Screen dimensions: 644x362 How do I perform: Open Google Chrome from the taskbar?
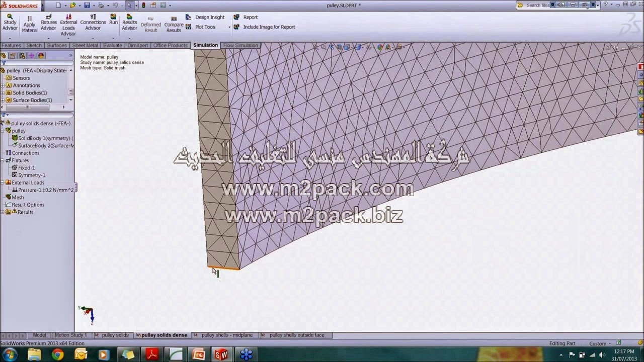[57, 354]
